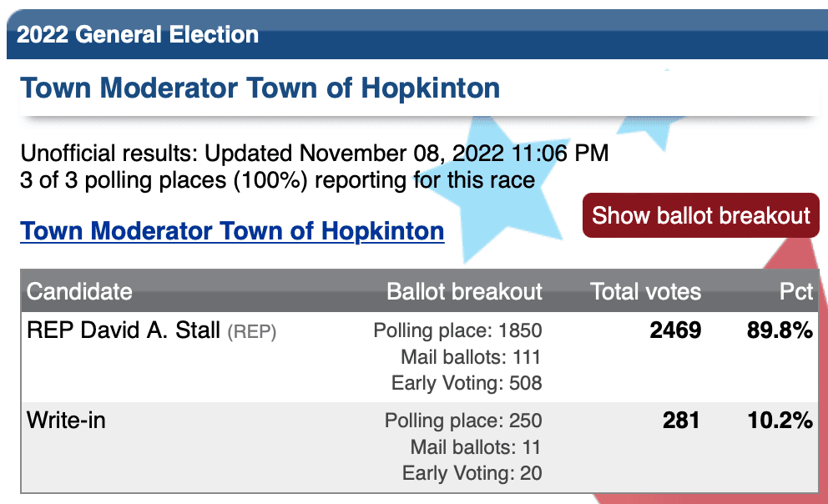Open the Town Moderator Town of Hopkinton link
Viewport: 828px width, 504px height.
coord(232,231)
